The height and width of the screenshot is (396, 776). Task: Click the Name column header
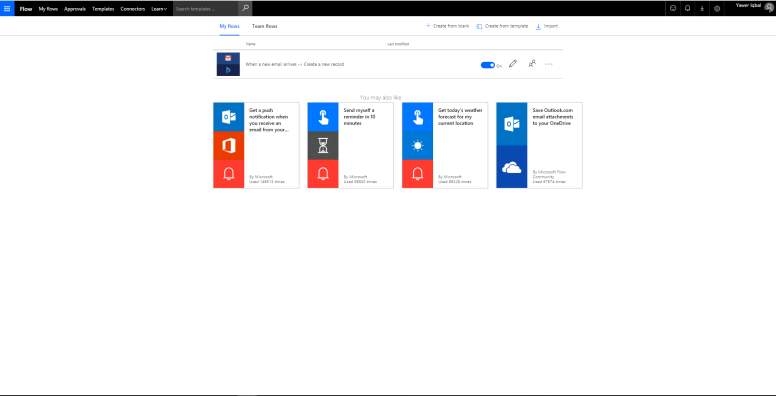[250, 44]
